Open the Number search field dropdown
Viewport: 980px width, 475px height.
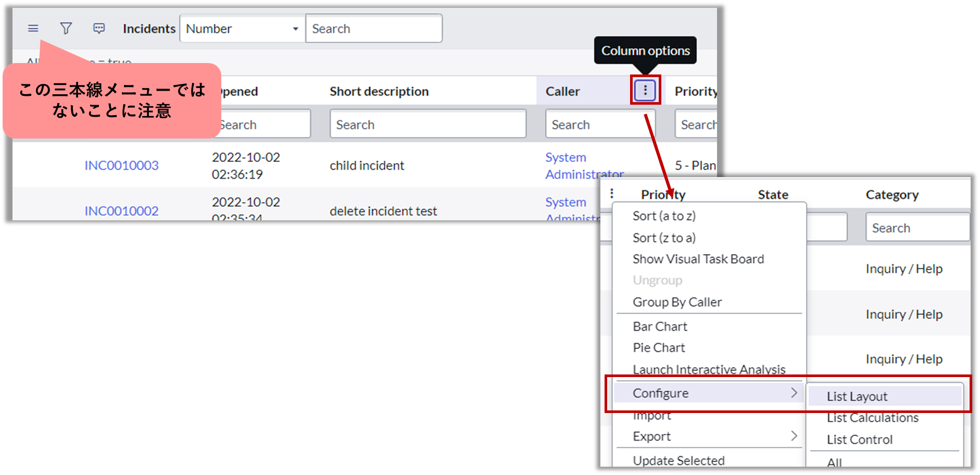(294, 29)
